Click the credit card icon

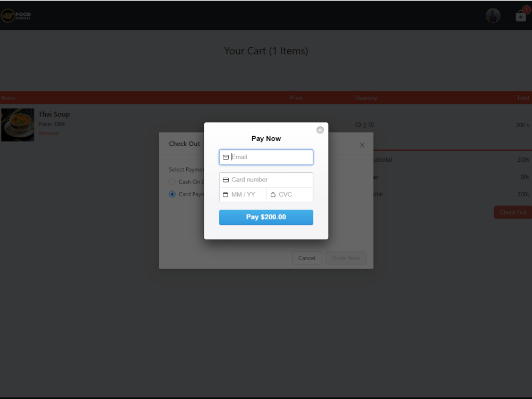tap(226, 180)
